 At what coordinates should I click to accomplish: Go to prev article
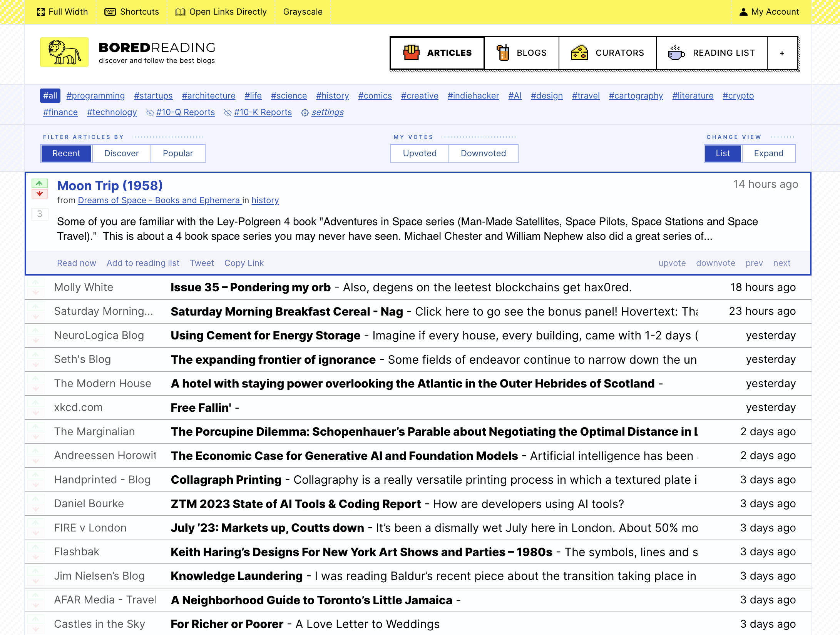coord(754,263)
